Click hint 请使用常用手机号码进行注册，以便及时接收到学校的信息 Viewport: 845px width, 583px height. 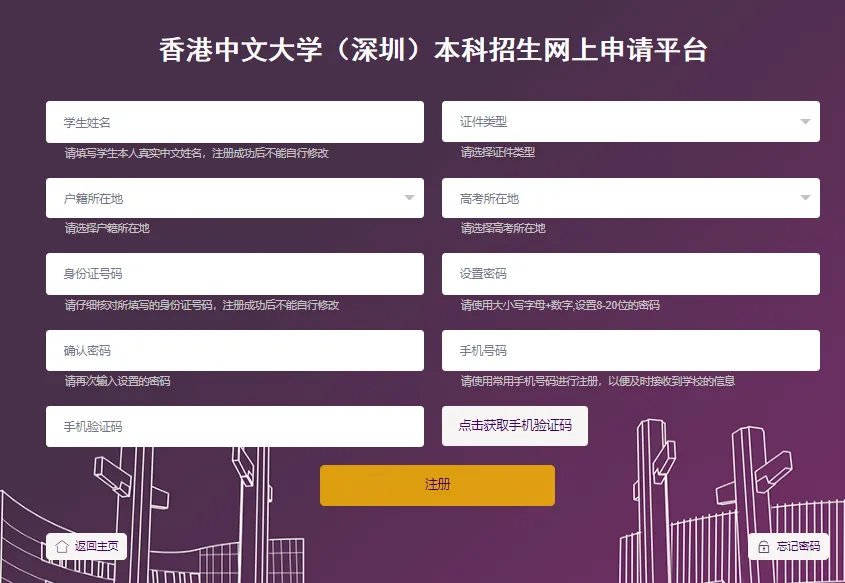(598, 381)
